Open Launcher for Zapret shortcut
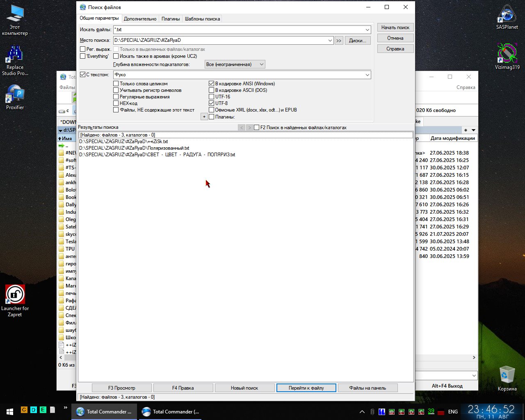 tap(15, 295)
